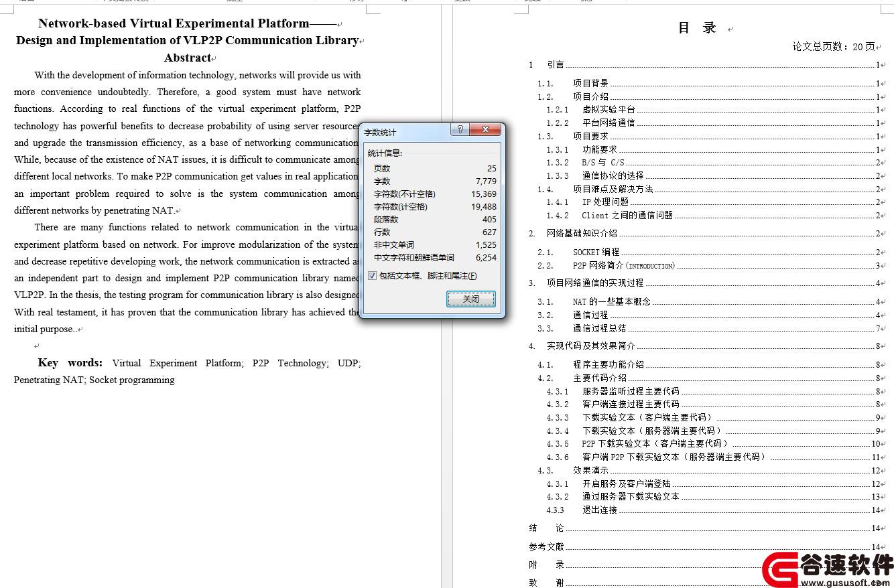Image resolution: width=894 pixels, height=588 pixels.
Task: Go to TOC entry 退出连接
Action: tap(713, 510)
